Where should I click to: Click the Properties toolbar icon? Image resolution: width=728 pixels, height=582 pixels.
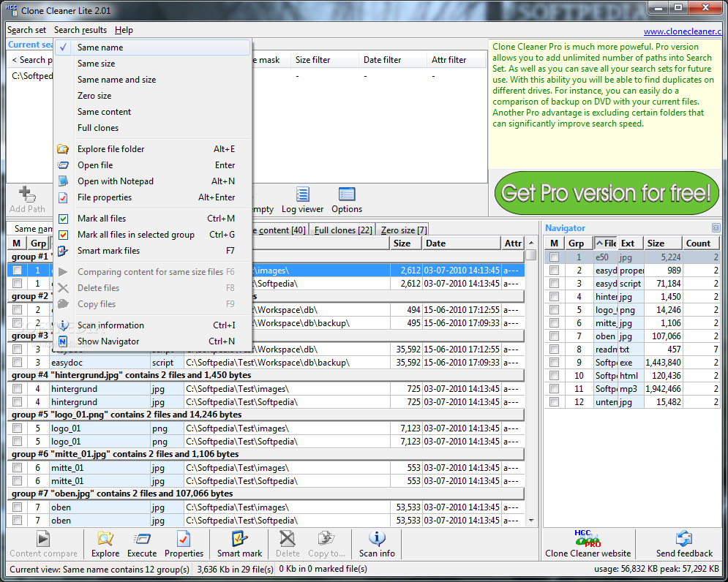click(x=184, y=539)
